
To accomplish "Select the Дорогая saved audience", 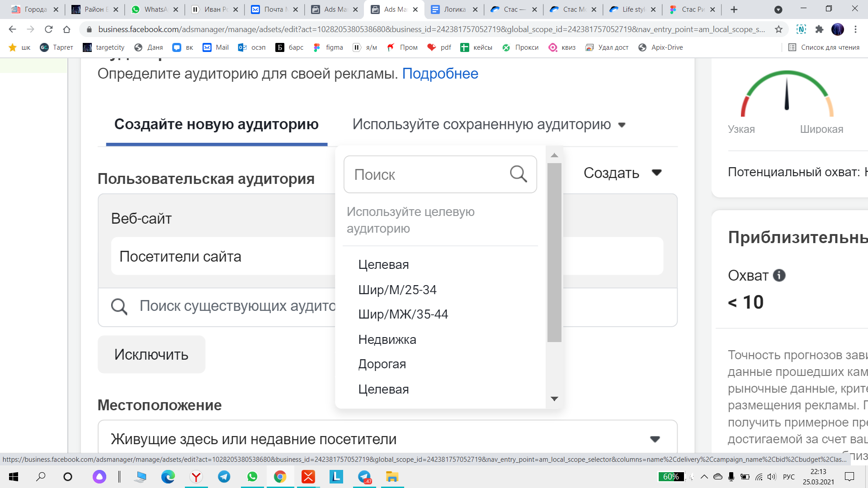I will [382, 364].
